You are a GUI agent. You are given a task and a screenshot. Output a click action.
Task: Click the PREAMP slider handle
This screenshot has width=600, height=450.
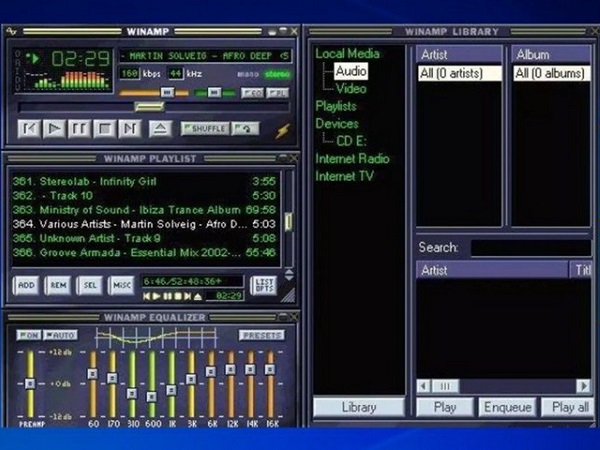pyautogui.click(x=30, y=383)
